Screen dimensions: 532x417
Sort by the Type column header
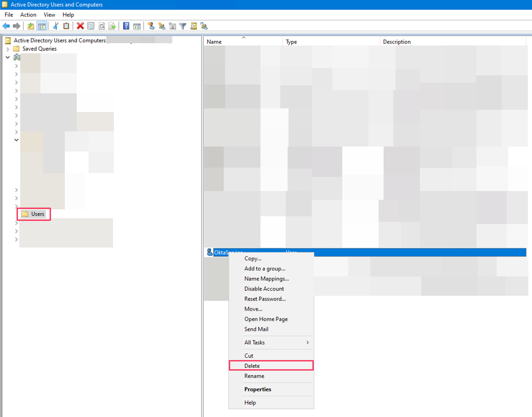[x=332, y=42]
